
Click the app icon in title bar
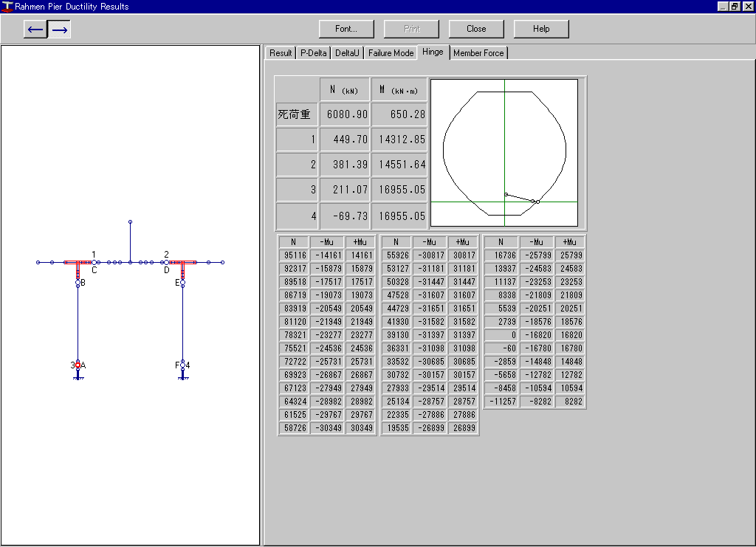point(7,7)
